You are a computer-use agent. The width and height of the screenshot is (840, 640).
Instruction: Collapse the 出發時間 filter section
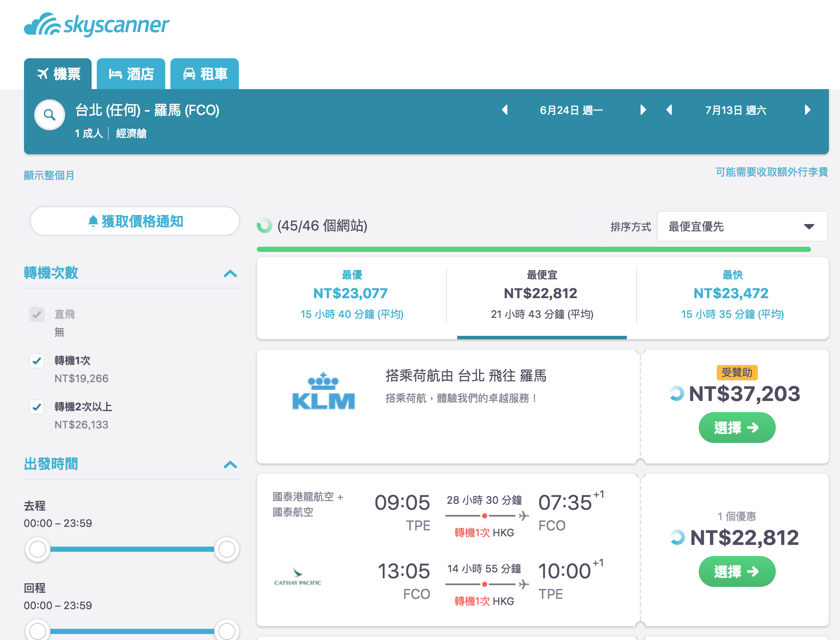pyautogui.click(x=230, y=464)
